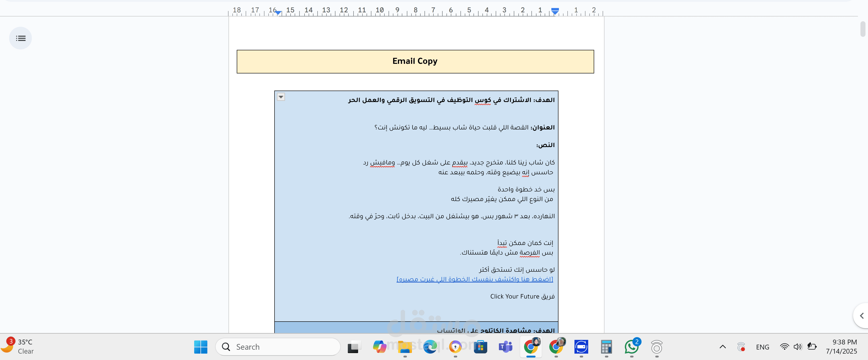Open the yellow keyhole app in taskbar
Image resolution: width=868 pixels, height=360 pixels.
coord(455,347)
